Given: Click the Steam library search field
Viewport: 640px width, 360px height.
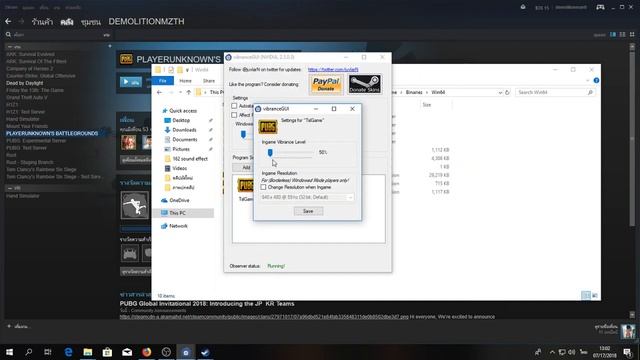Looking at the screenshot, I should (x=57, y=35).
